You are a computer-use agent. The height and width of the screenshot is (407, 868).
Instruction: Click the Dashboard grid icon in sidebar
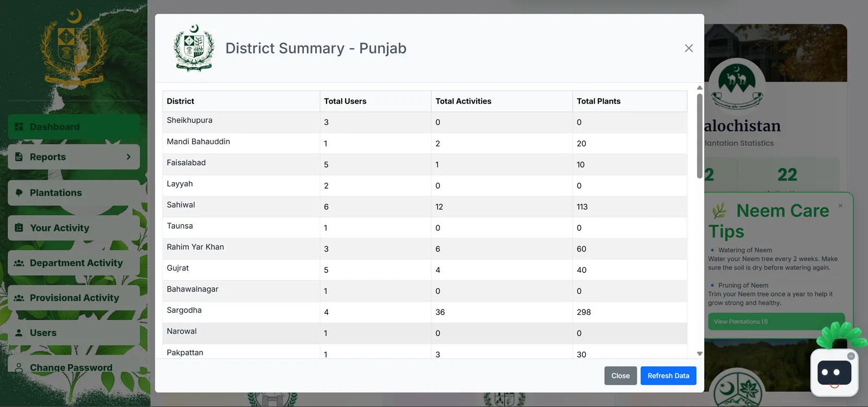19,127
